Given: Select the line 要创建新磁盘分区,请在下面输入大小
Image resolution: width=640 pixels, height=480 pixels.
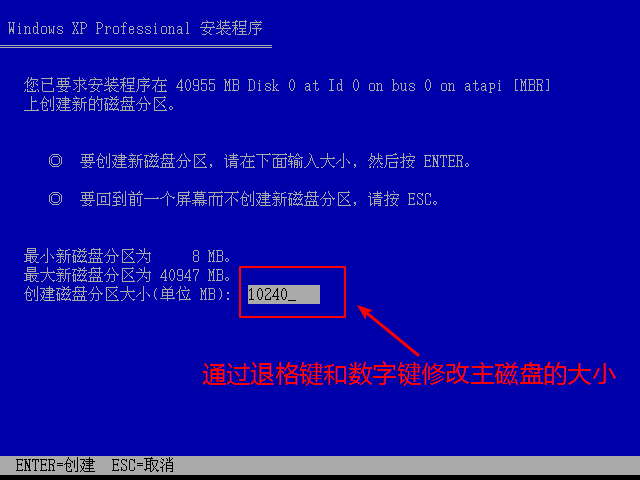Looking at the screenshot, I should [276, 161].
